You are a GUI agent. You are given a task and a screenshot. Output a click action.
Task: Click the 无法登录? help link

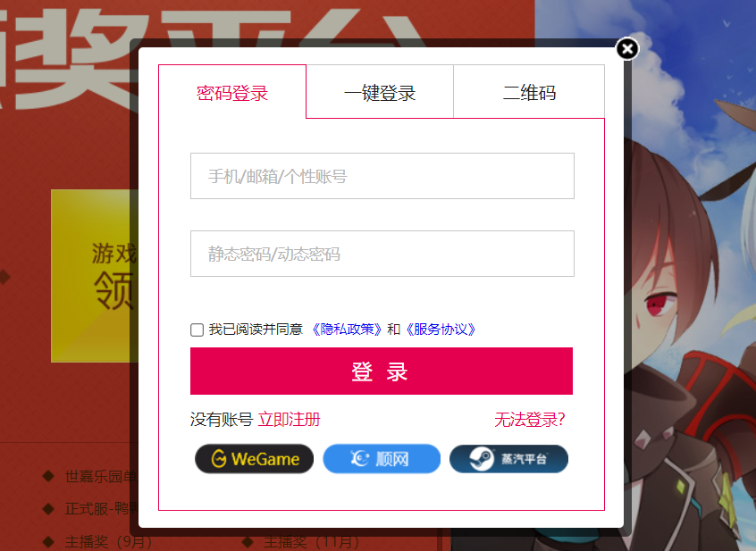(x=529, y=420)
